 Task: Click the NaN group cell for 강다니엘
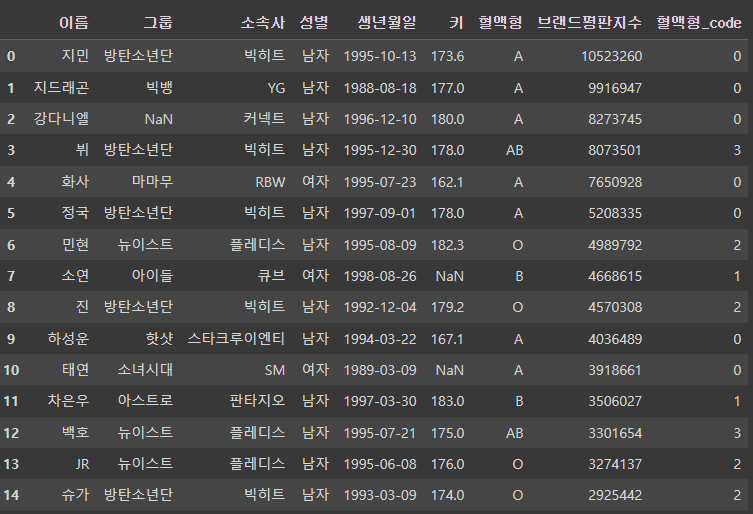[158, 119]
